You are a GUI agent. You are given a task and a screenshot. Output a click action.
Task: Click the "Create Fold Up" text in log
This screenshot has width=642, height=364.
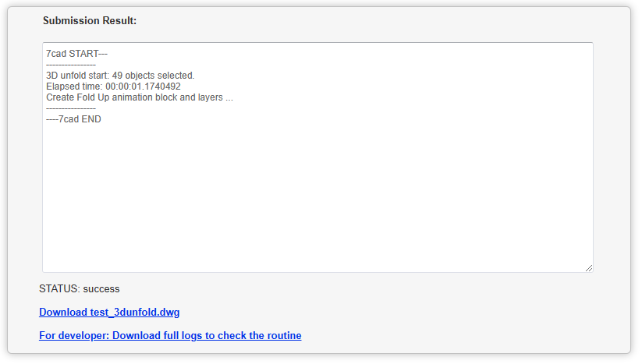click(79, 97)
